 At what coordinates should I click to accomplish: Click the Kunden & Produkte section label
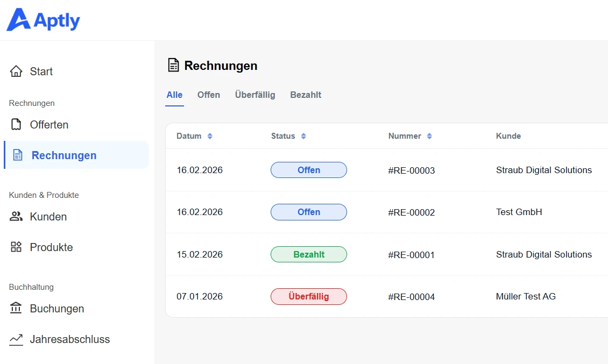[44, 195]
